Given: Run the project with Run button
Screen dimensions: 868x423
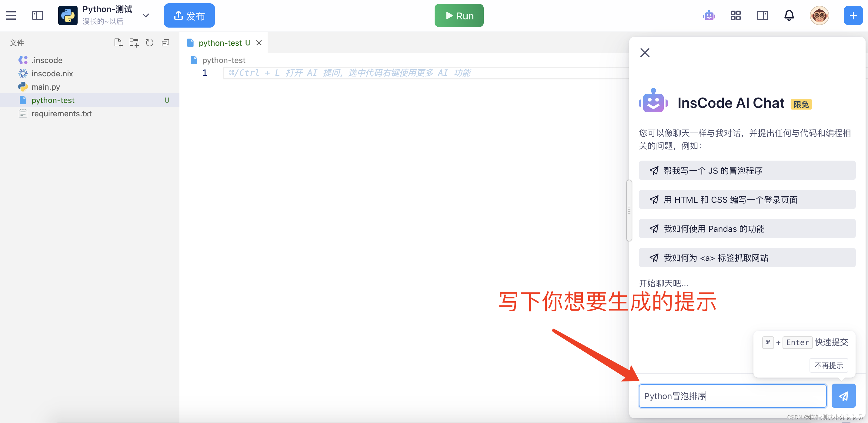Looking at the screenshot, I should click(x=459, y=15).
